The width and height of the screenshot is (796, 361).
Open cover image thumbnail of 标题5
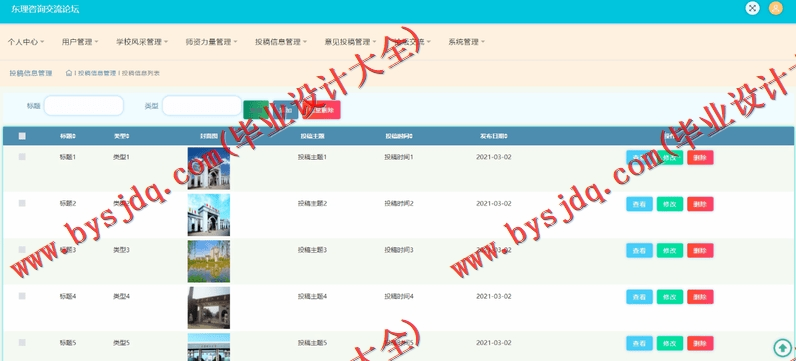(x=209, y=347)
